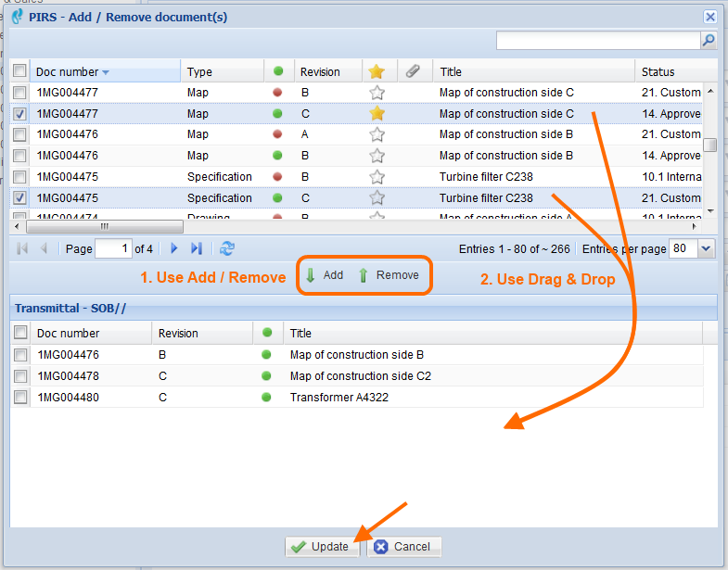Image resolution: width=728 pixels, height=570 pixels.
Task: Go to the next page arrow
Action: click(x=173, y=248)
